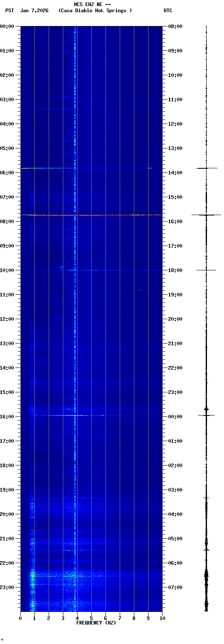Click the 00:00 PST time label

pyautogui.click(x=7, y=26)
